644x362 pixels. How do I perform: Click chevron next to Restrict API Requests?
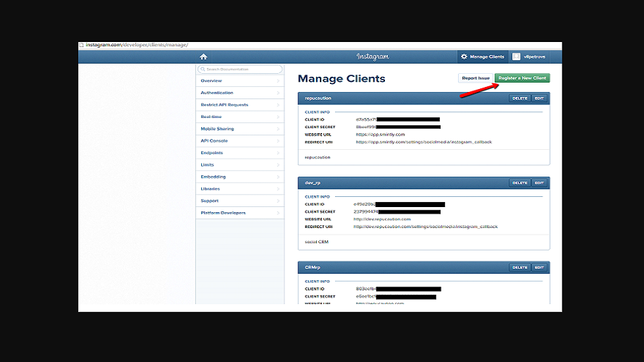tap(278, 105)
